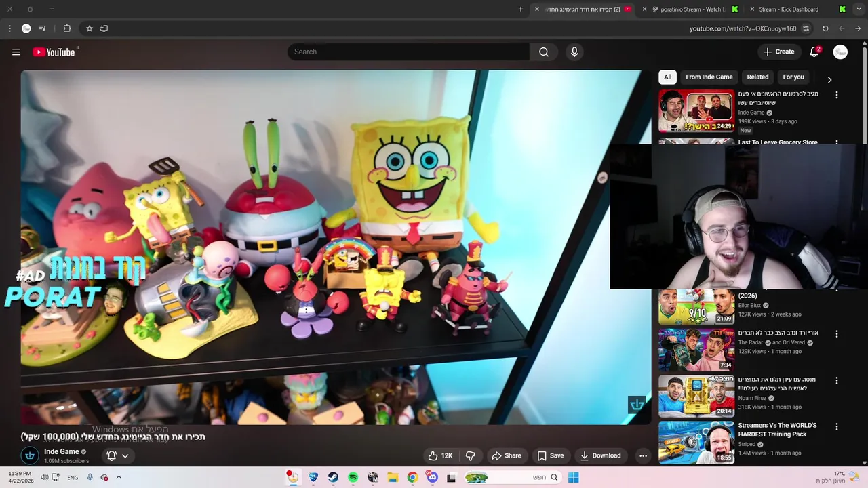The width and height of the screenshot is (868, 488).
Task: Open Spotify from the taskbar
Action: click(x=353, y=477)
